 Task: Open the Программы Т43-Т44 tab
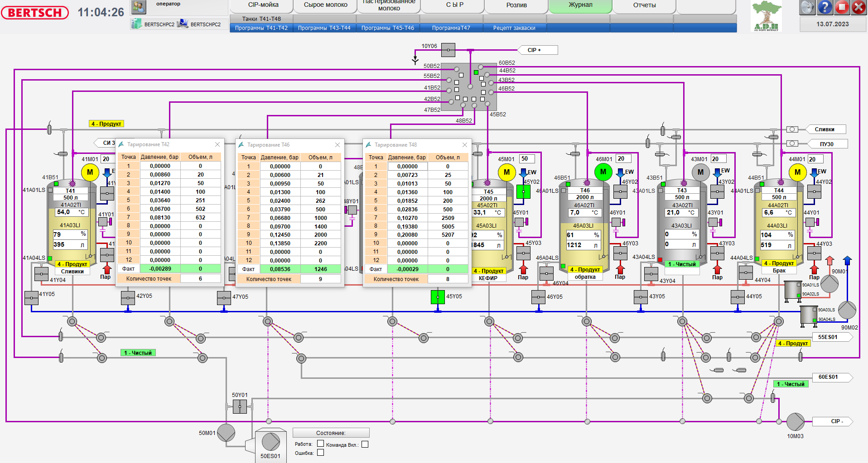coord(324,28)
